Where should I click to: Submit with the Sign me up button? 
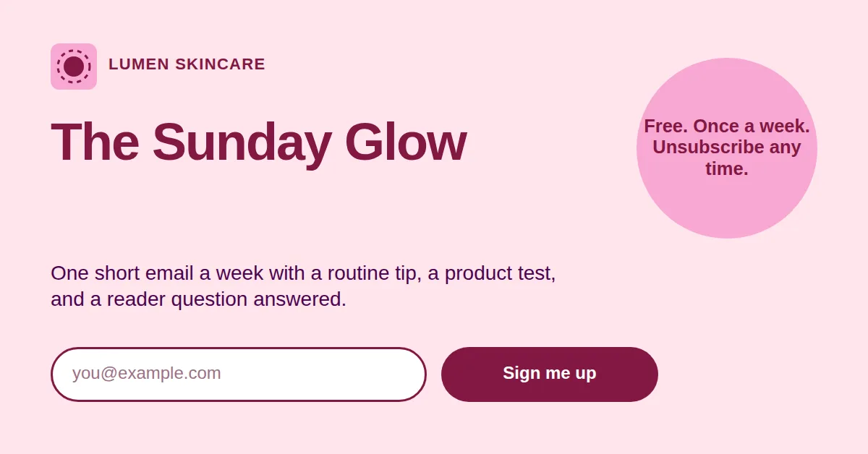(x=550, y=374)
